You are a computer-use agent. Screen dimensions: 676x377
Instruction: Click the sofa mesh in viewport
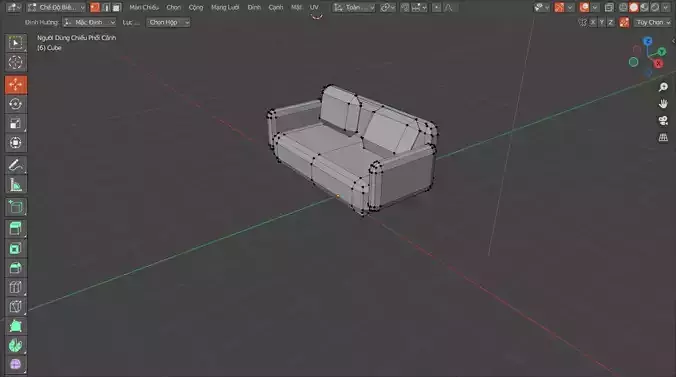coord(351,149)
